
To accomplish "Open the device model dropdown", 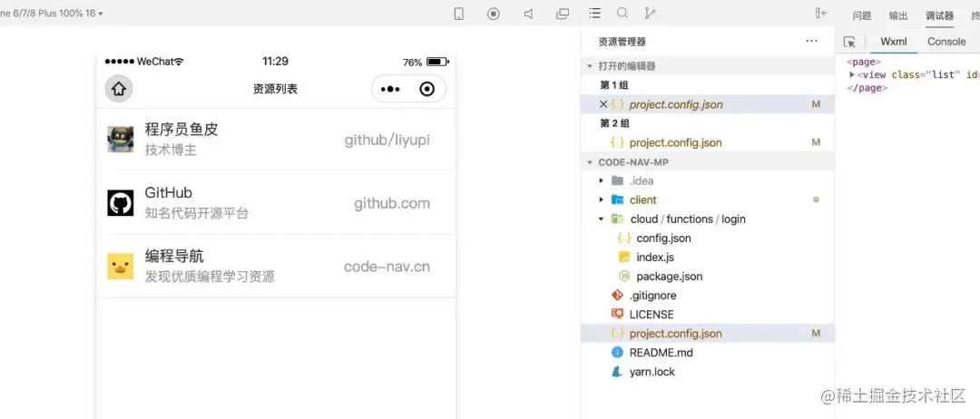I will click(52, 13).
